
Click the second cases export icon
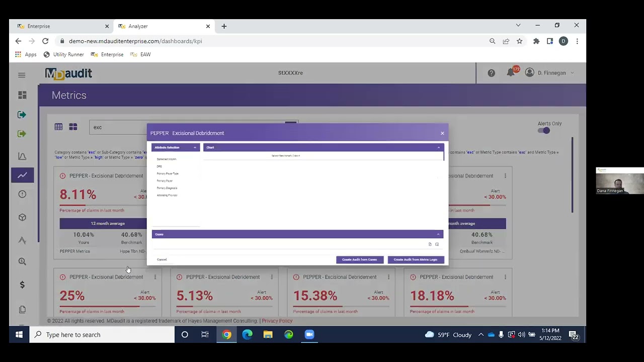(x=437, y=244)
